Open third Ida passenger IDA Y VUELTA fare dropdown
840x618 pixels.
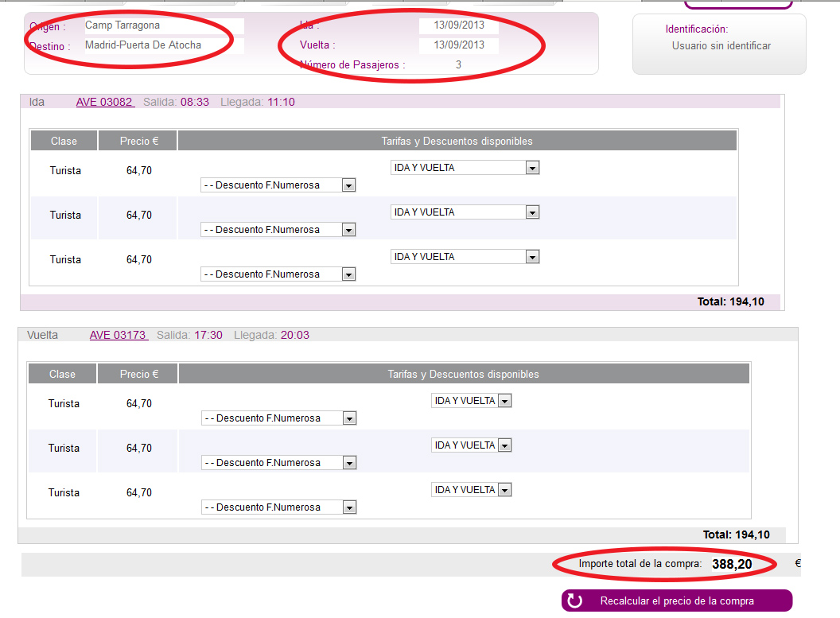pos(465,257)
